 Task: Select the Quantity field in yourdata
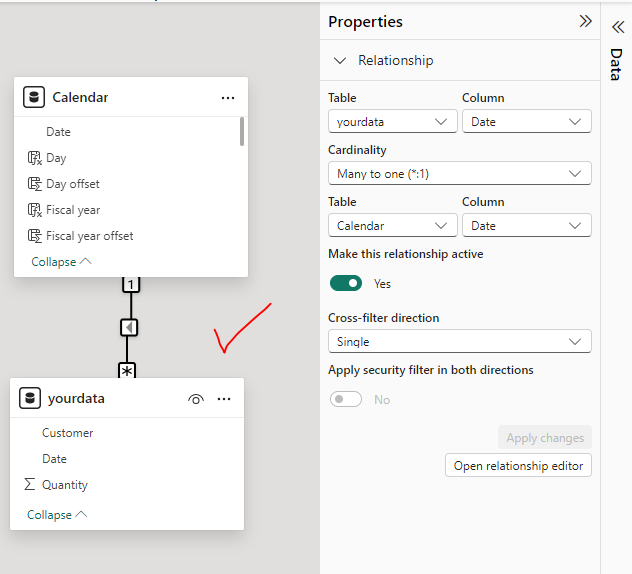point(65,485)
